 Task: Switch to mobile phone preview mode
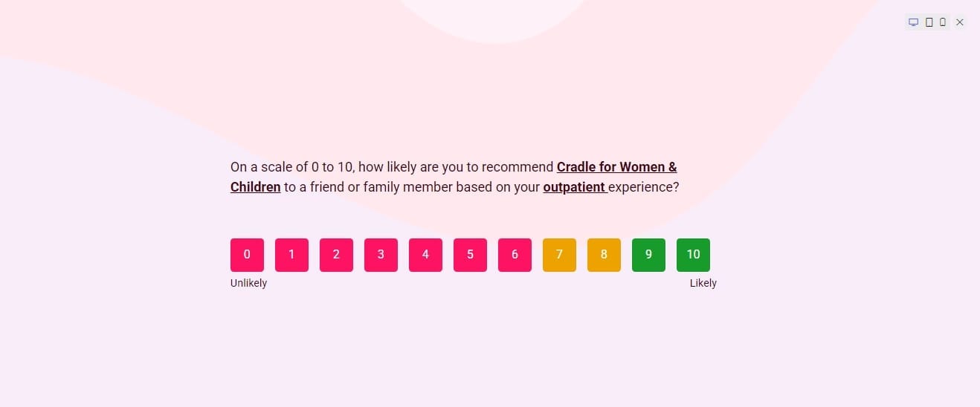[943, 22]
